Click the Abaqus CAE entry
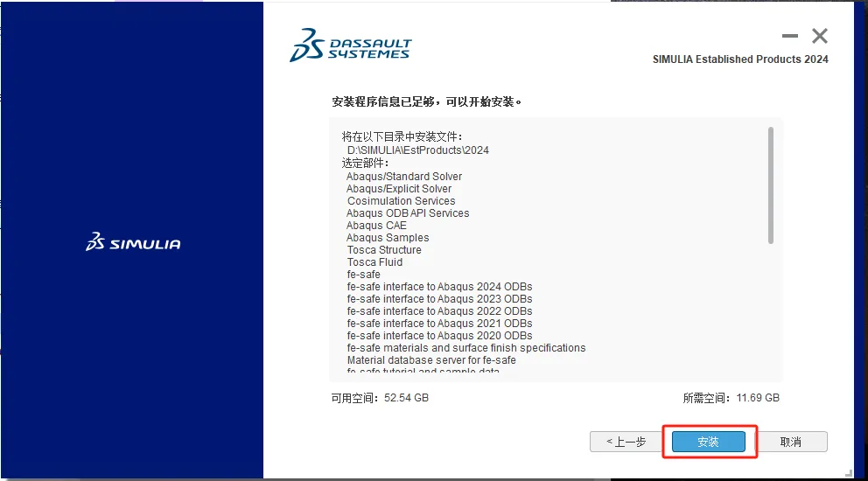Viewport: 868px width, 481px height. tap(376, 226)
